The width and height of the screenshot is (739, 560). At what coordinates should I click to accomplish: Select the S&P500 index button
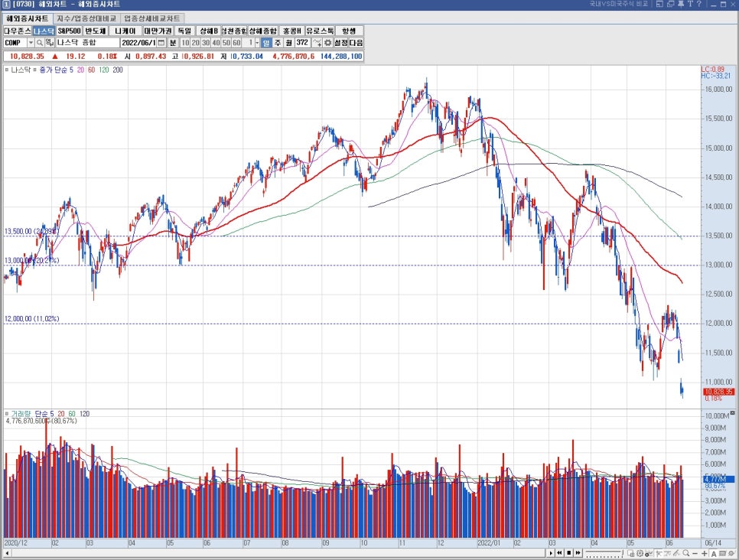pyautogui.click(x=70, y=31)
